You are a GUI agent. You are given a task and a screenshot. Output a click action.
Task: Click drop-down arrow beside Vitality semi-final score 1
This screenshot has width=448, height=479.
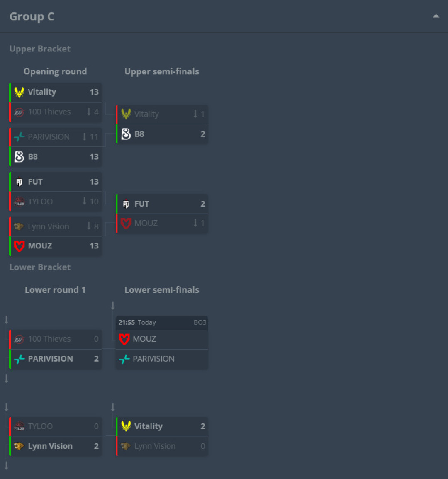195,114
